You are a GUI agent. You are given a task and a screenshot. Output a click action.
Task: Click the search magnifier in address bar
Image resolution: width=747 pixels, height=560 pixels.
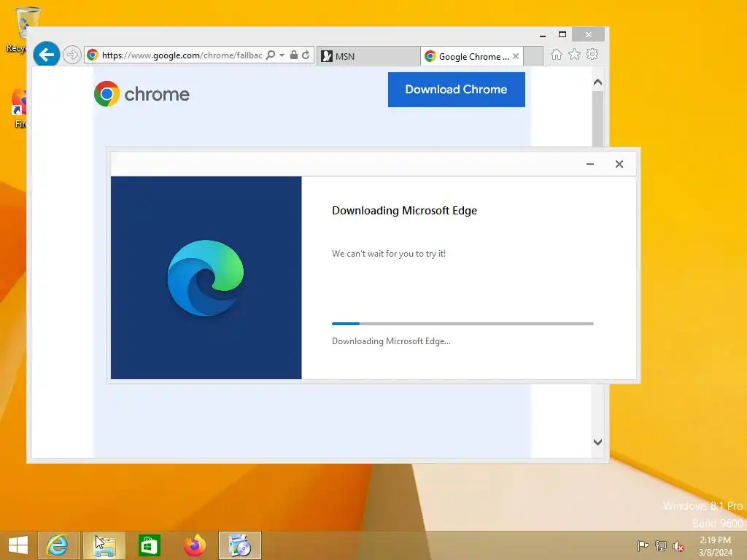(x=271, y=55)
